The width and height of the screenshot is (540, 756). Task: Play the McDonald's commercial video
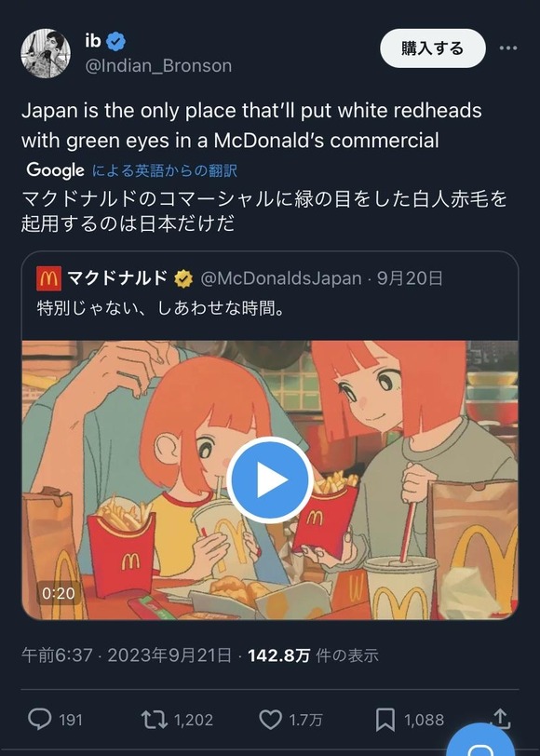pos(269,479)
